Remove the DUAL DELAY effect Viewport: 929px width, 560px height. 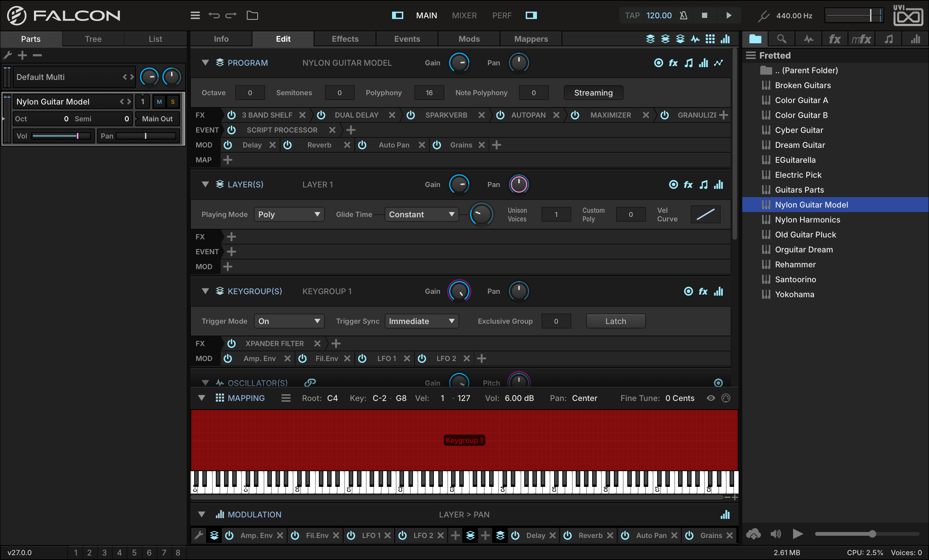392,115
